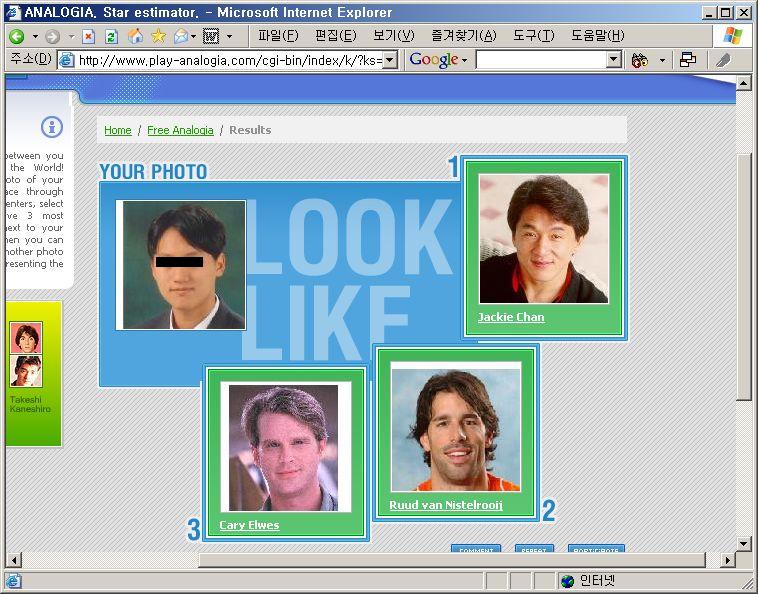The image size is (758, 594).
Task: Click the Internet zone globe icon
Action: click(568, 580)
